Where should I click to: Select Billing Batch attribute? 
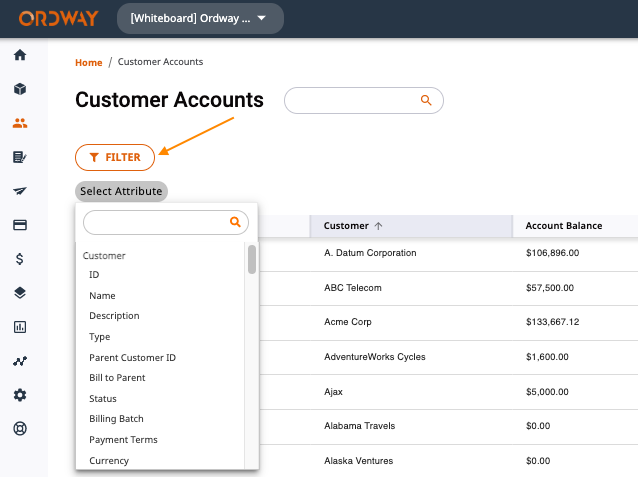(116, 419)
